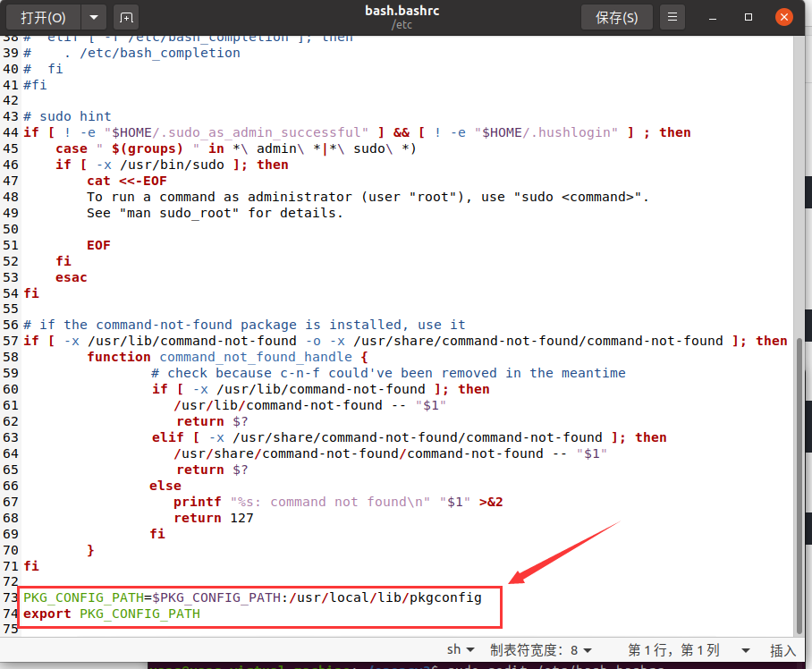Open the recent documents dropdown next to 打开(O)
Viewport: 812px width, 669px height.
93,16
